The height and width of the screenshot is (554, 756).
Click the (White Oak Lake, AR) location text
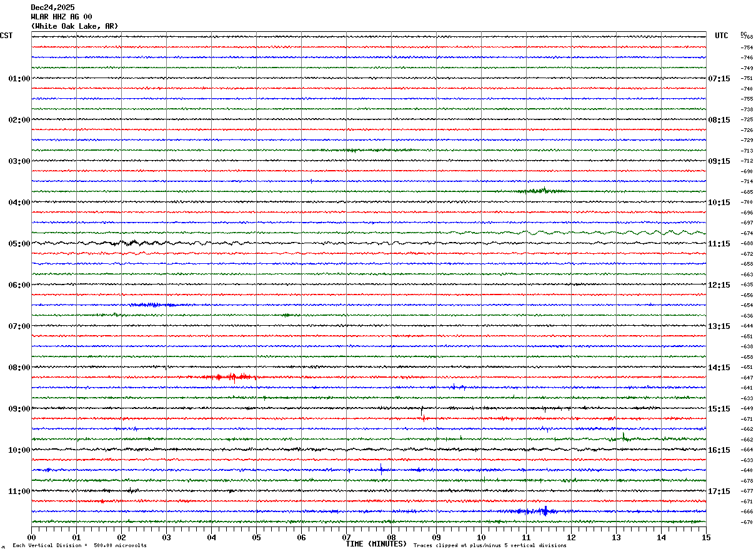tap(74, 26)
